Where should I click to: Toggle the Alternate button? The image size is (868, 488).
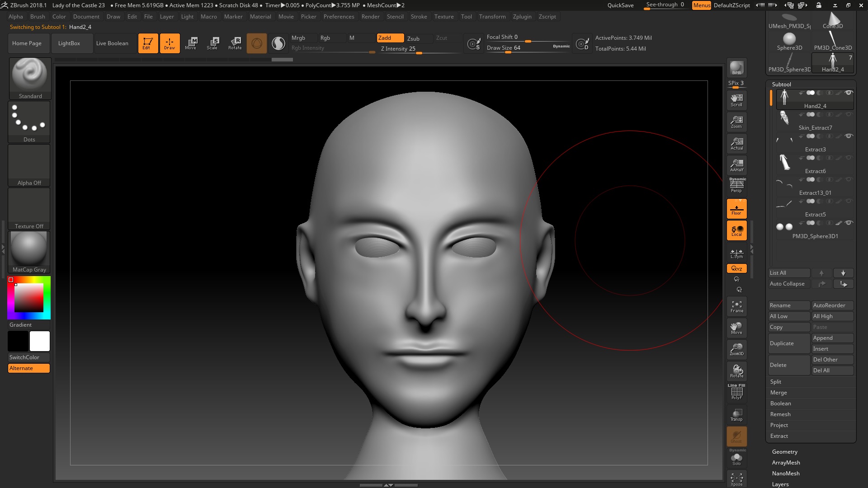click(29, 368)
